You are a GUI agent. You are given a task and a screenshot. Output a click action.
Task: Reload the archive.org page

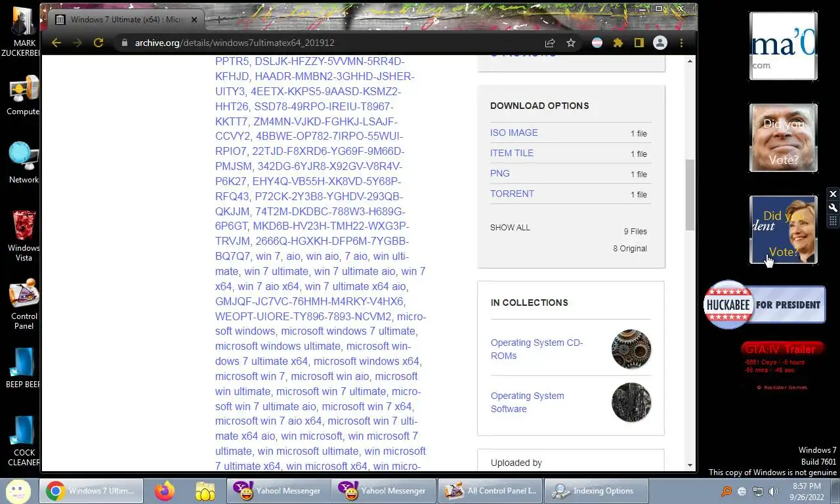[x=98, y=43]
